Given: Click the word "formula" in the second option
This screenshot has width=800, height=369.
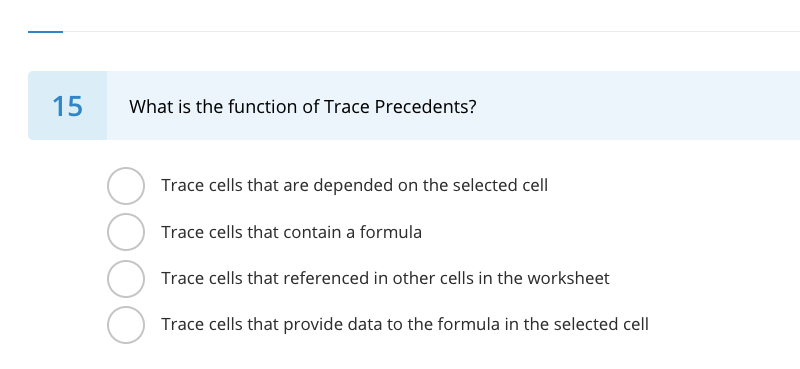Looking at the screenshot, I should (391, 232).
